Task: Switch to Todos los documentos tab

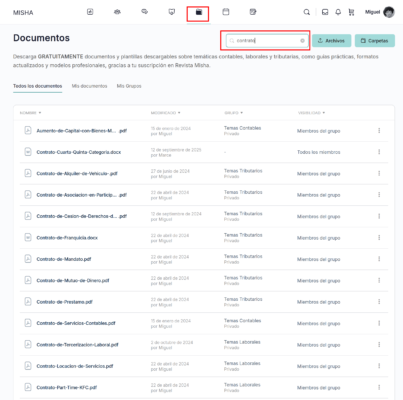Action: click(x=38, y=86)
